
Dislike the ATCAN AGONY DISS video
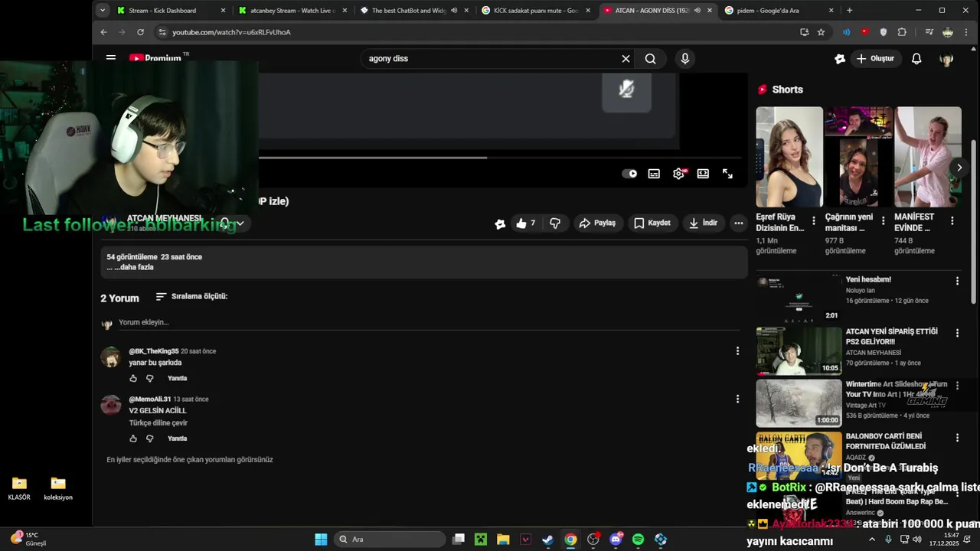click(555, 223)
